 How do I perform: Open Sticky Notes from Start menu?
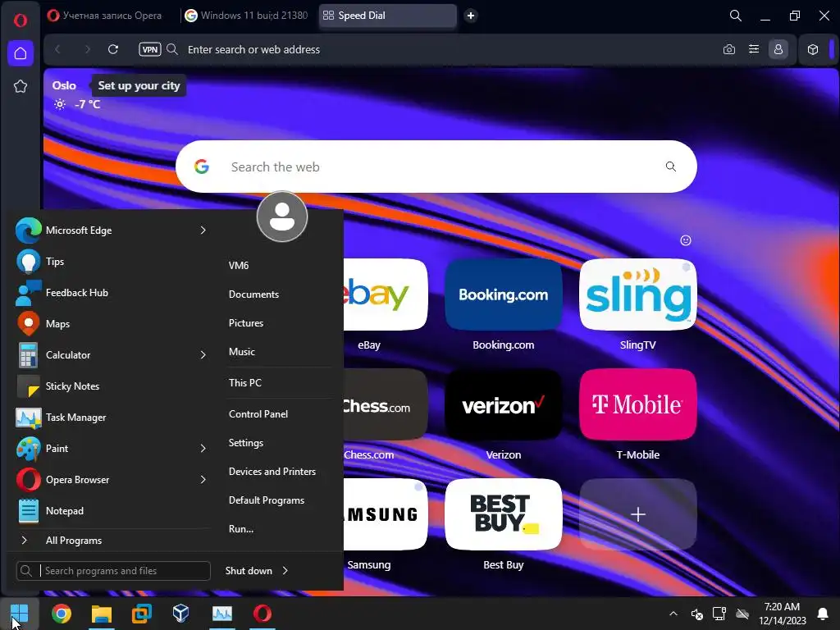click(x=112, y=386)
